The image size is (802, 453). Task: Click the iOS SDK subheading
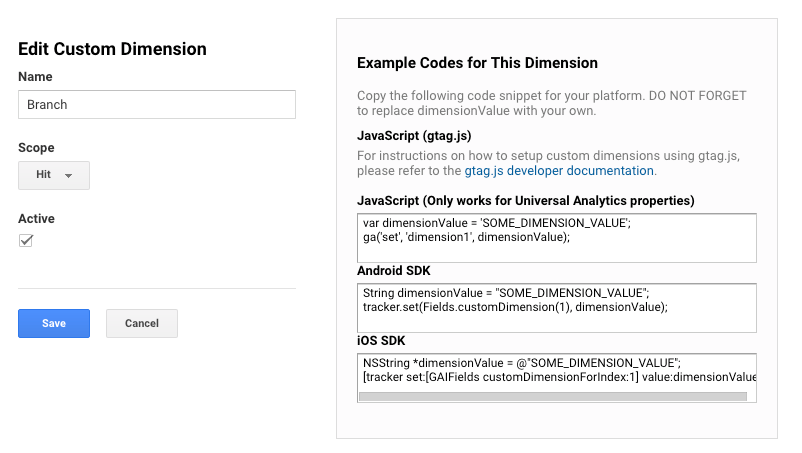(x=380, y=342)
